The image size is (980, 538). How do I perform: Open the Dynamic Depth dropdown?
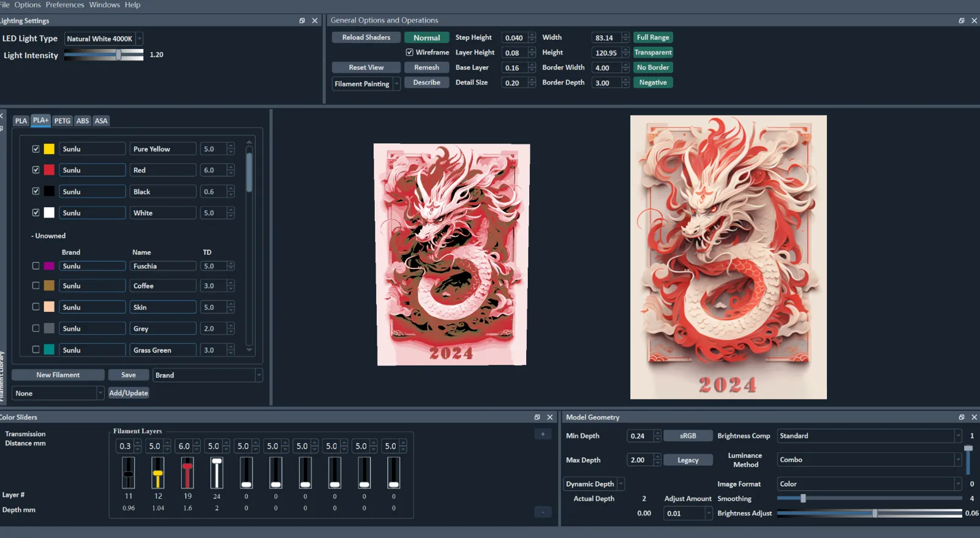point(594,484)
